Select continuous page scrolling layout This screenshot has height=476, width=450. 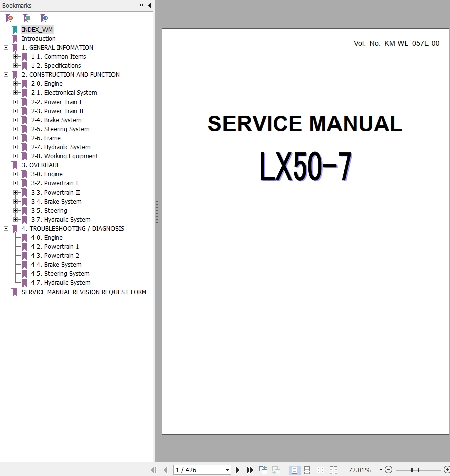point(307,470)
